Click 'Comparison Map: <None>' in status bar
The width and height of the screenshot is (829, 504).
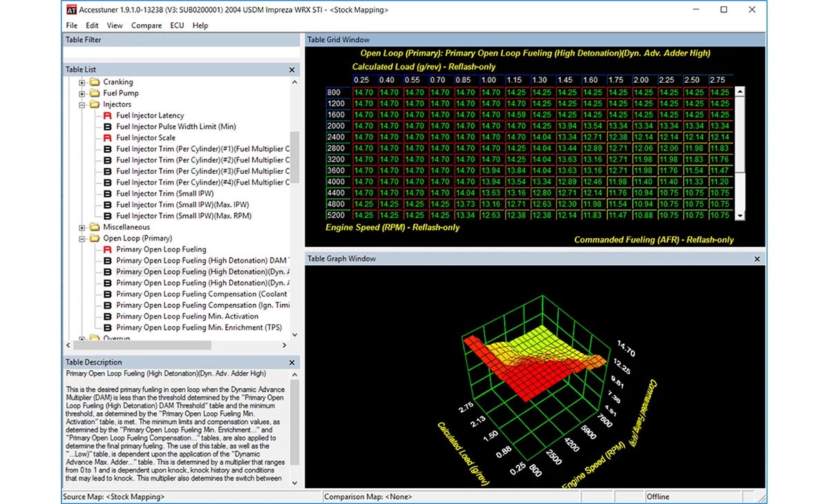[368, 496]
